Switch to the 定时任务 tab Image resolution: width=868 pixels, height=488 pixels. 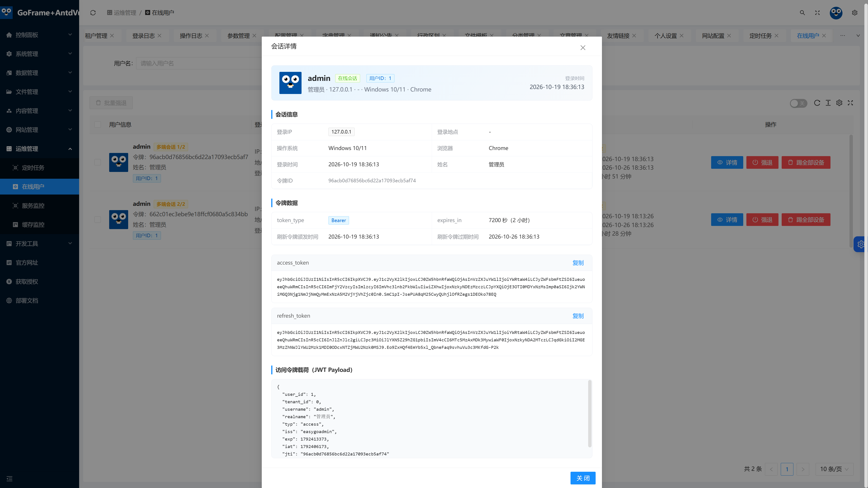[760, 36]
